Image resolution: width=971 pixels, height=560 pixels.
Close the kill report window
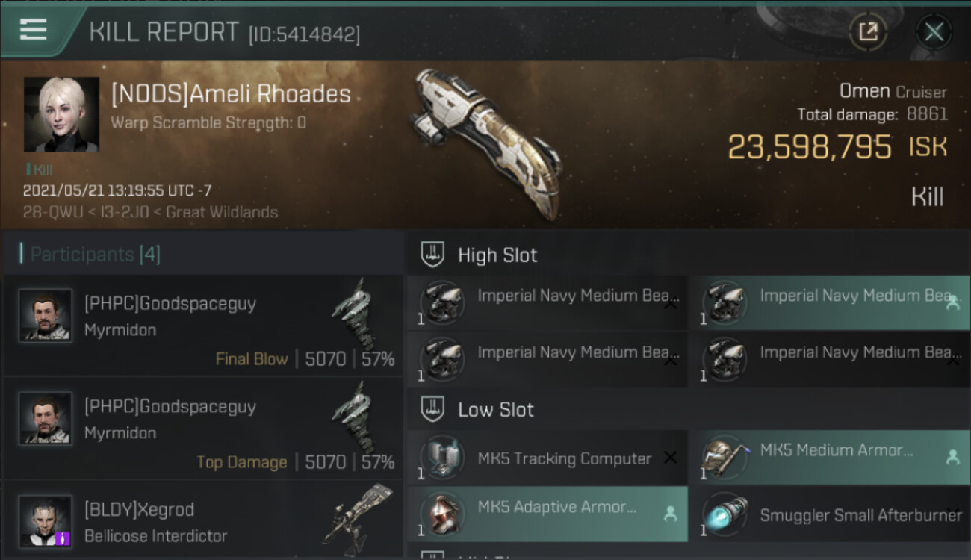coord(934,31)
